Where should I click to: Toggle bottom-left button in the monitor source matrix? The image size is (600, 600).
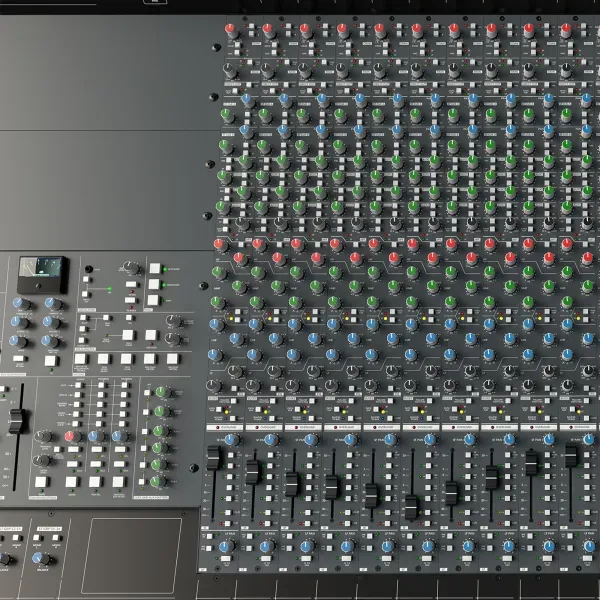pos(77,424)
